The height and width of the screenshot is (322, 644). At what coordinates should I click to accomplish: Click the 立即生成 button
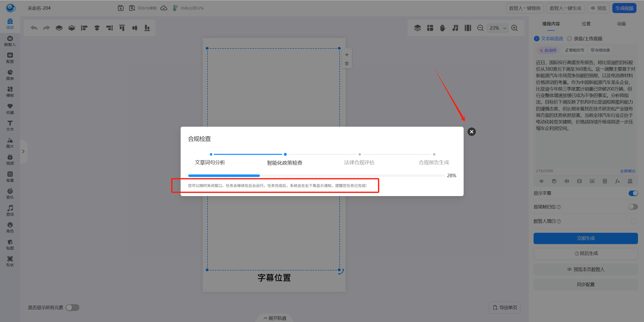pyautogui.click(x=585, y=238)
